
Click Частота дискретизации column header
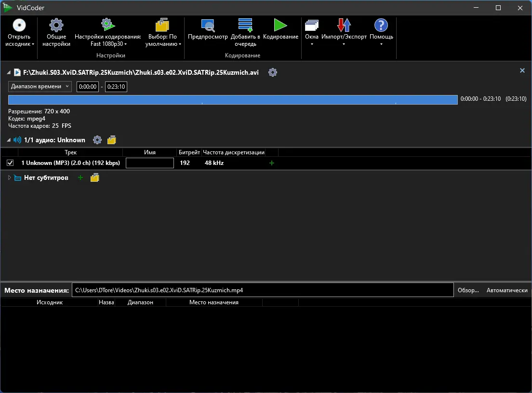click(x=233, y=152)
